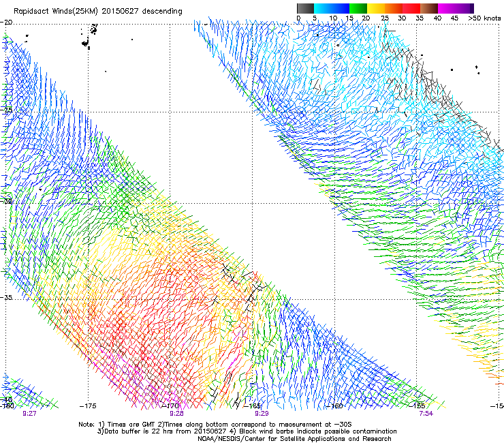
Task: Click the purple '9:28' swath time label
Action: tap(177, 414)
